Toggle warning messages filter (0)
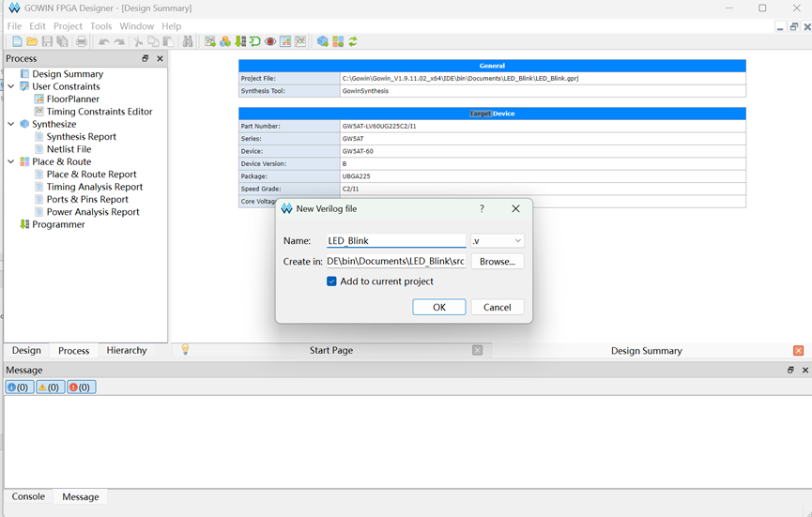Image resolution: width=812 pixels, height=517 pixels. coord(51,388)
